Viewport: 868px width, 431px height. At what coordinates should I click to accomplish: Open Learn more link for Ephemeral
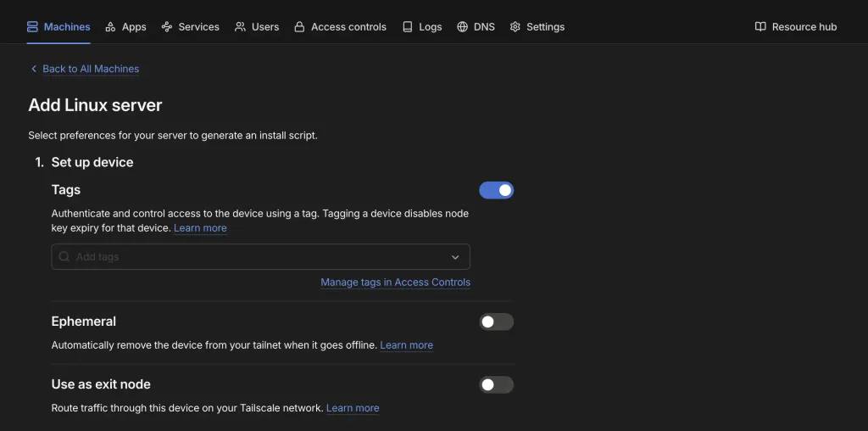pos(407,344)
